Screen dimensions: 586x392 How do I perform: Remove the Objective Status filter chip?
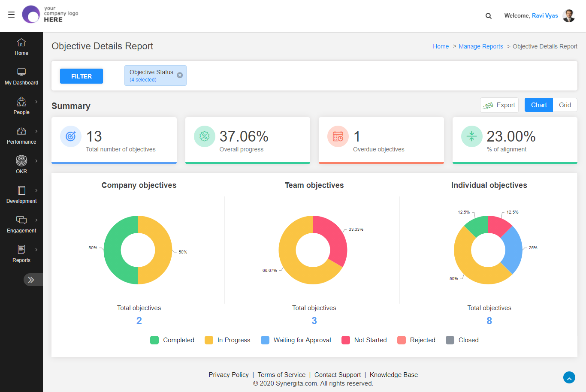tap(180, 75)
